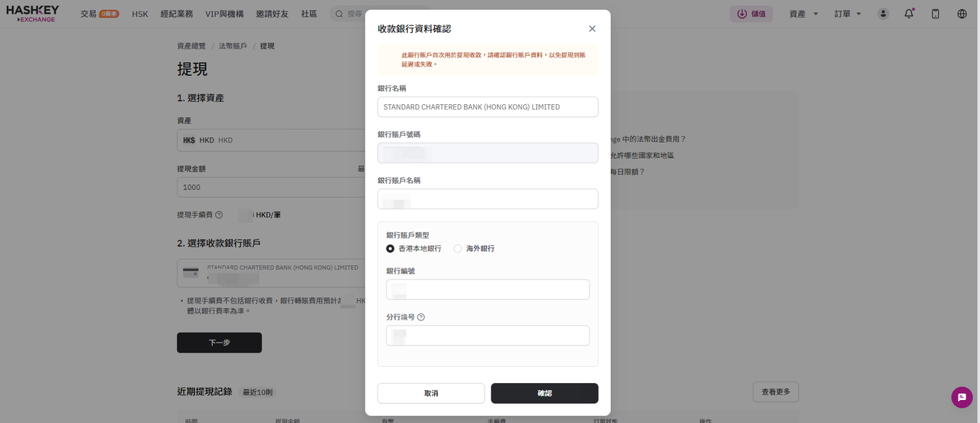The width and height of the screenshot is (980, 423).
Task: Open the 交易 menu
Action: tap(88, 14)
